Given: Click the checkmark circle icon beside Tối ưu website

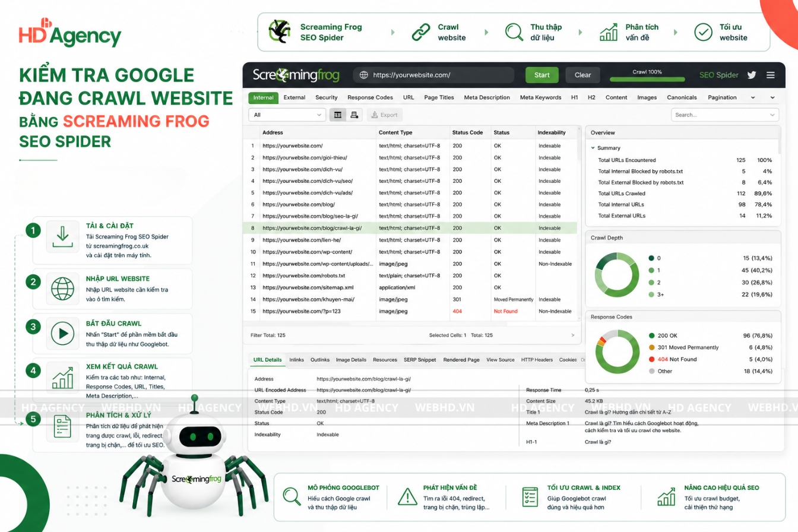Looking at the screenshot, I should 704,32.
